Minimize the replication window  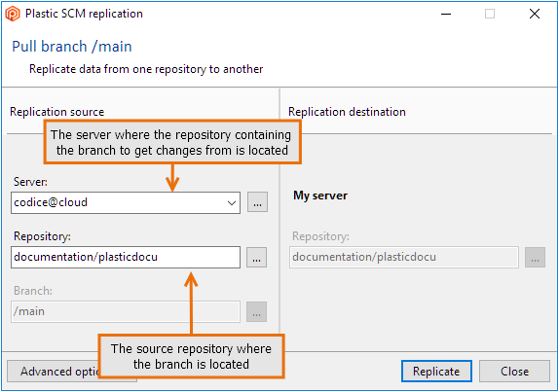[x=446, y=14]
